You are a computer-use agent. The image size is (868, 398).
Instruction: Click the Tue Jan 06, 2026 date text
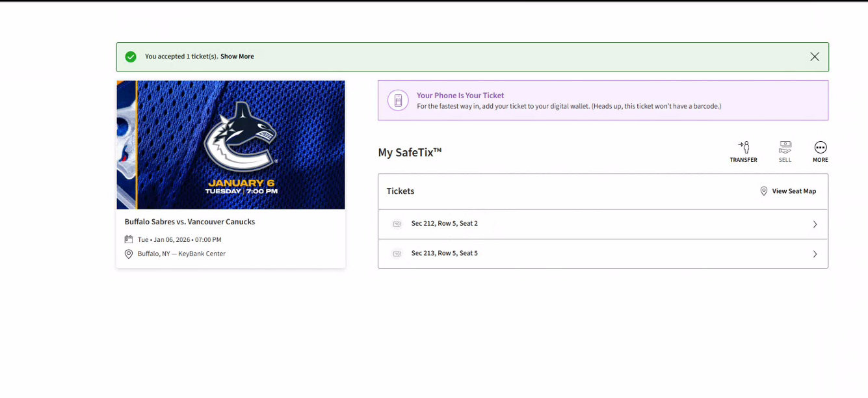(179, 240)
